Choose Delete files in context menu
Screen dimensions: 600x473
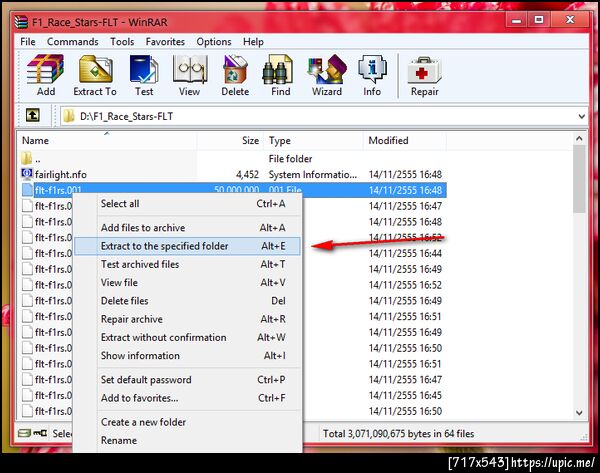188,301
